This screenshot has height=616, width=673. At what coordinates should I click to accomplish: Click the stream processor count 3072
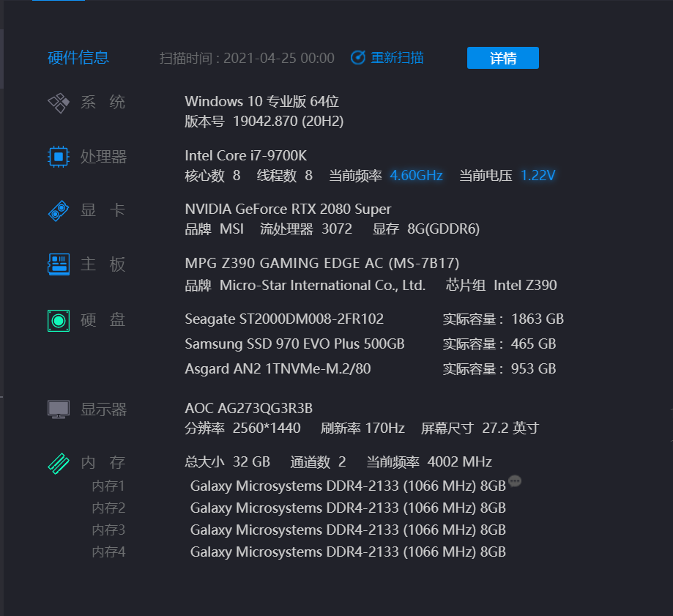(x=337, y=229)
